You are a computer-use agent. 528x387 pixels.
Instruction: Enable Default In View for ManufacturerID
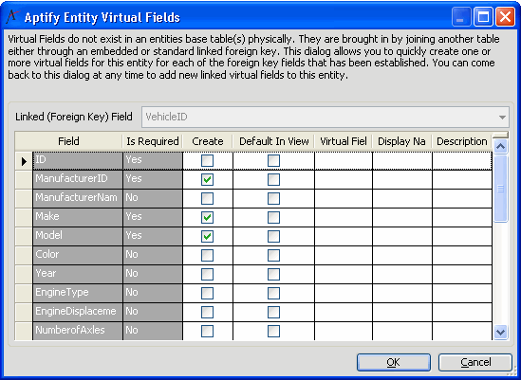274,180
